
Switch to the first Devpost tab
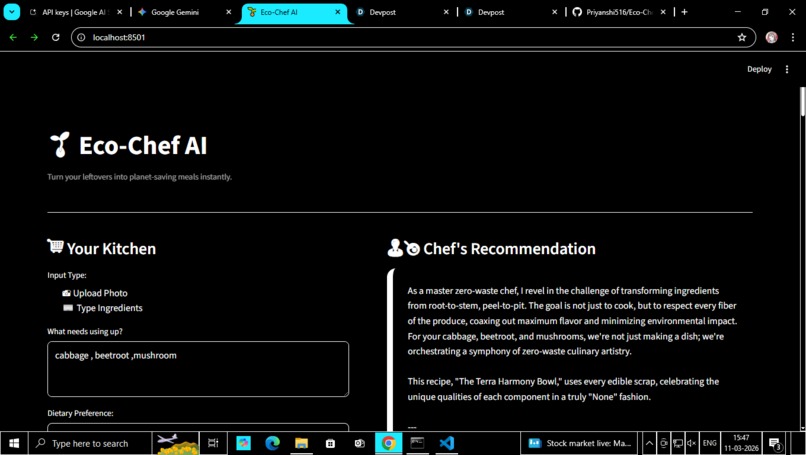(382, 12)
